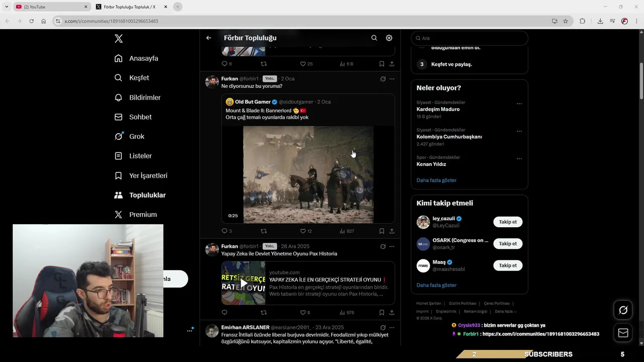Viewport: 644px width, 362px height.
Task: Open Bildirimler notifications
Action: (137, 98)
